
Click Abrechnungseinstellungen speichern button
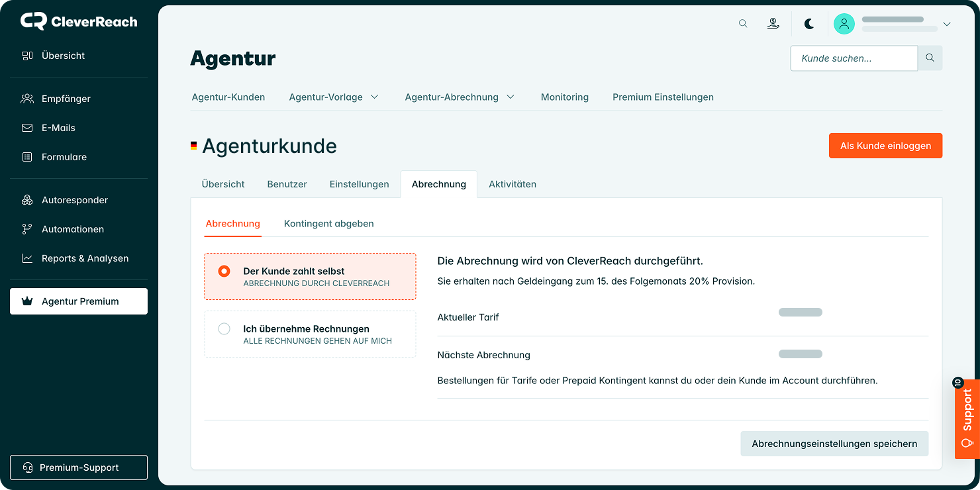(834, 444)
